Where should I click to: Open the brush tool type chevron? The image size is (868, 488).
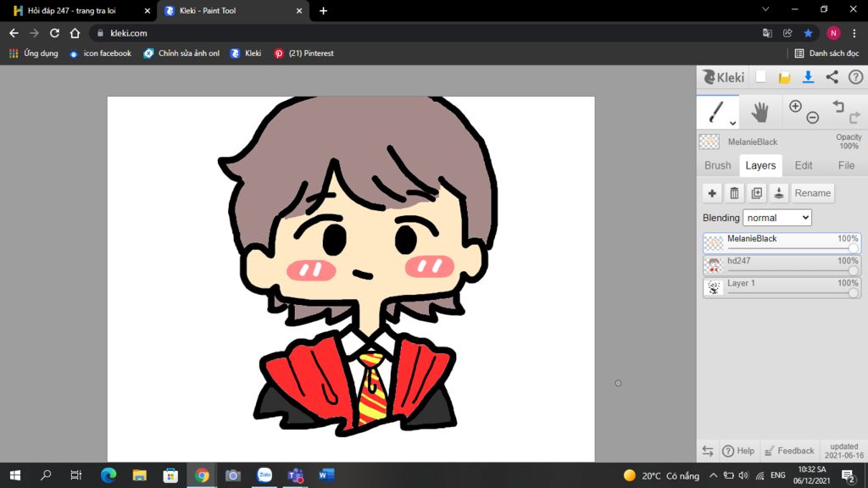[x=732, y=123]
